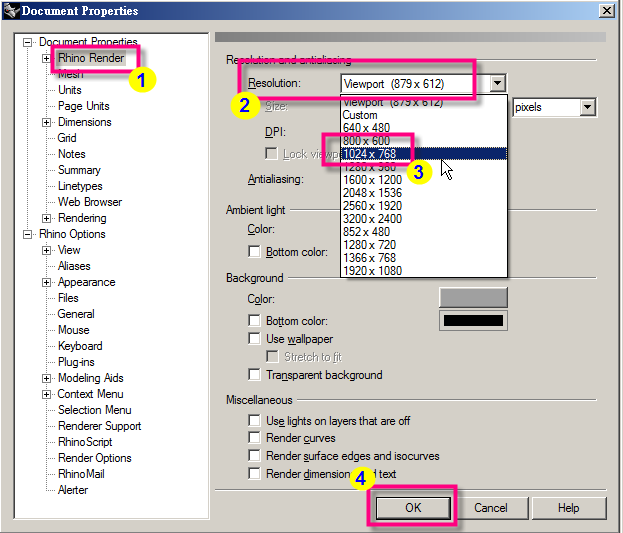Choose 1920 x 1080 resolution
Viewport: 623px width, 533px height.
coord(424,271)
